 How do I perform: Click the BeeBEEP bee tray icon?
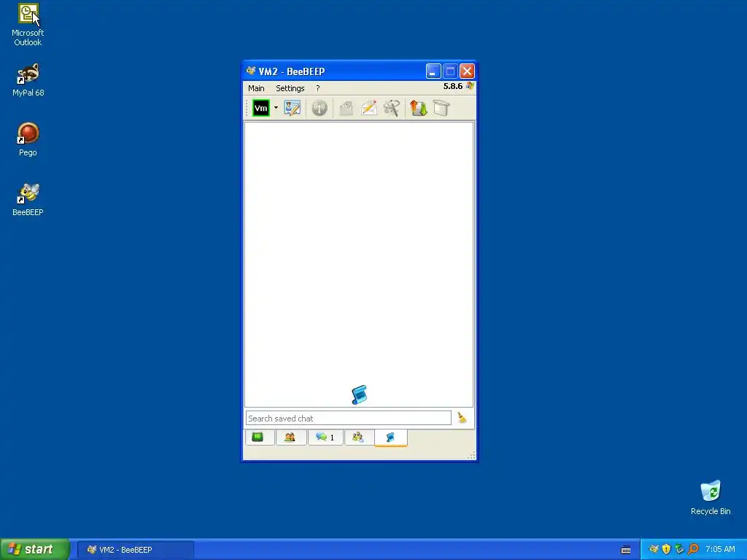654,550
